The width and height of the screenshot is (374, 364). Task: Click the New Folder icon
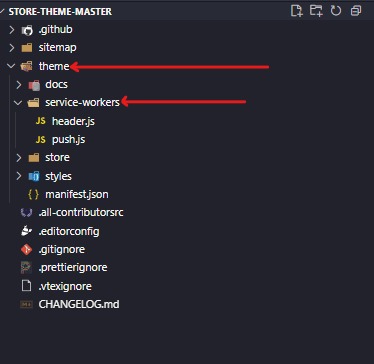[x=316, y=11]
